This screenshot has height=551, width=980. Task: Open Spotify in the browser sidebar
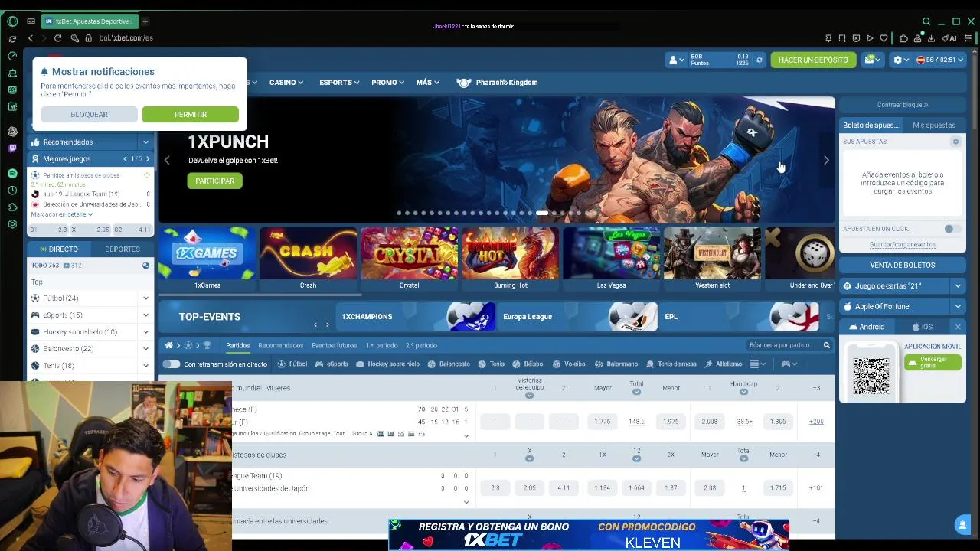tap(12, 174)
